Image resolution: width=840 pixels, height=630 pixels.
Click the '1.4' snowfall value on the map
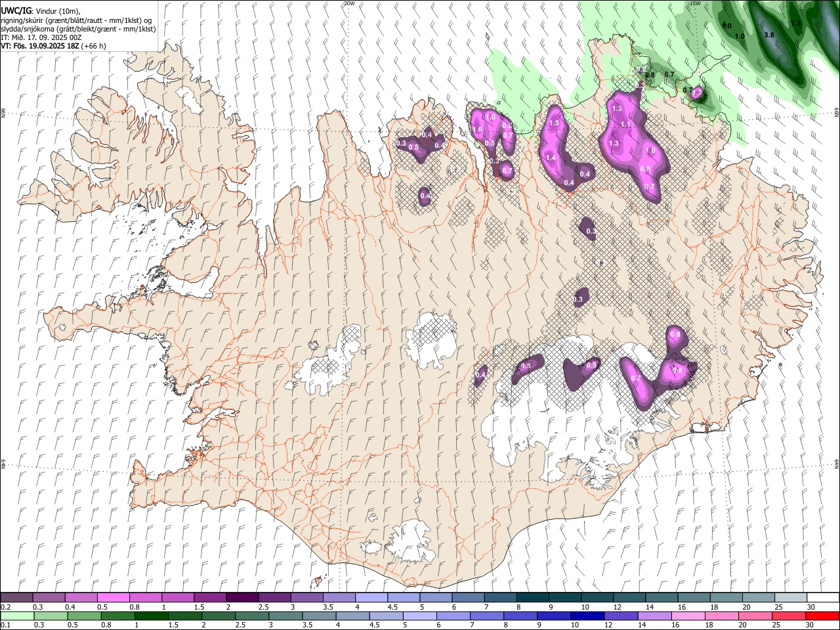(x=551, y=157)
